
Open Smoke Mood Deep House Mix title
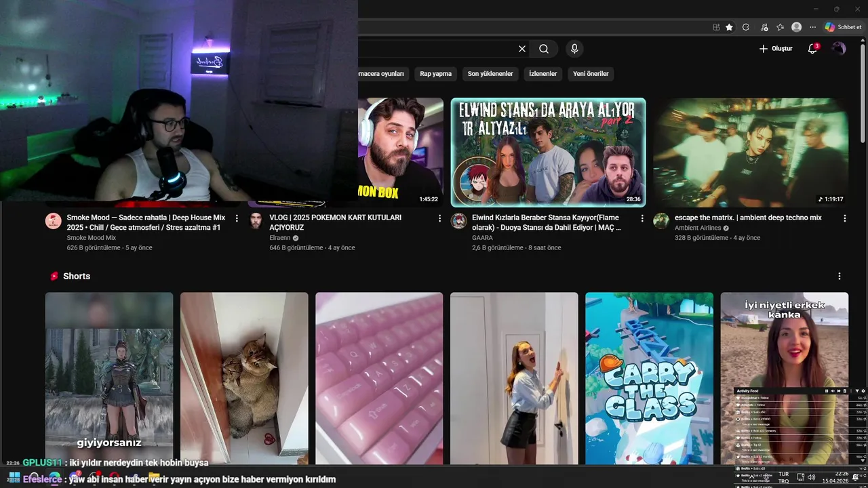click(146, 222)
